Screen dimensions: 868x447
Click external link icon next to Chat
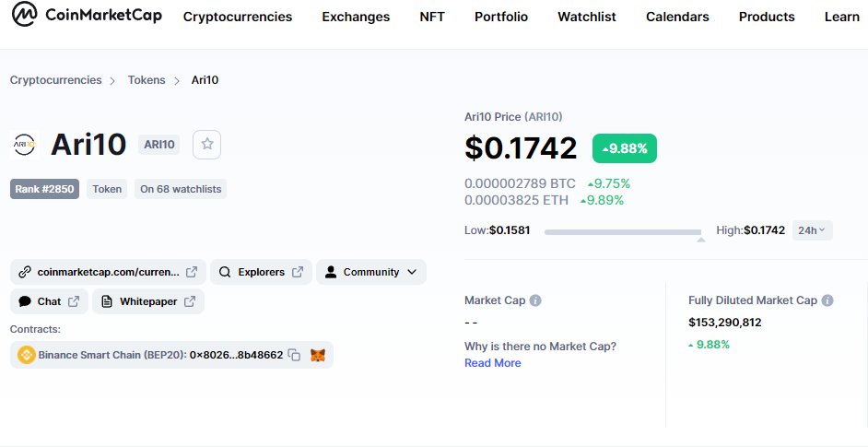click(x=74, y=301)
